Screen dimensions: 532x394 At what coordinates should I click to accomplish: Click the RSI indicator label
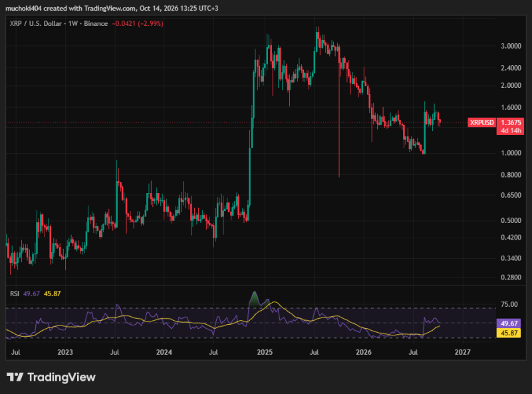(x=15, y=294)
